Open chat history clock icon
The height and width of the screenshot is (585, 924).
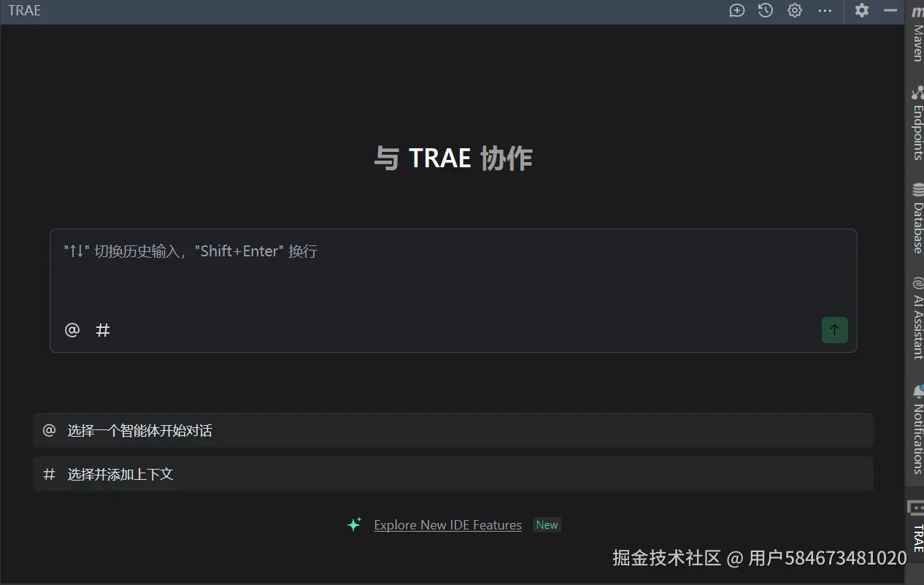[766, 10]
